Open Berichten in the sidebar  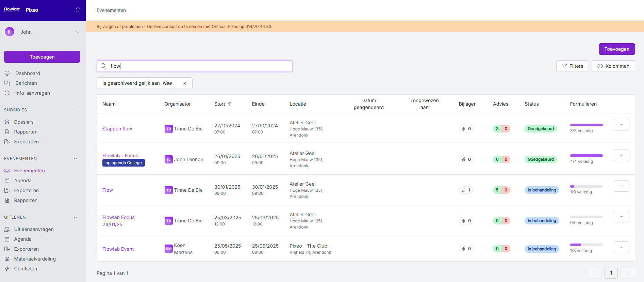(26, 83)
